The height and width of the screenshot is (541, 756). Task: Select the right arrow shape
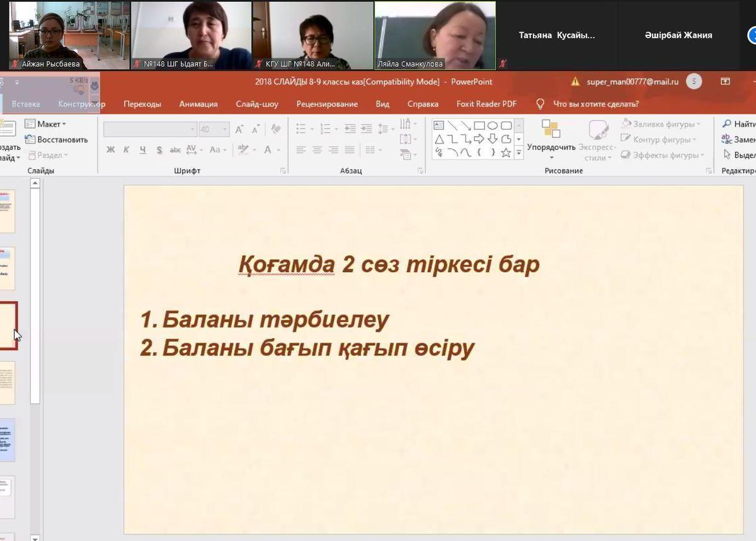(479, 139)
